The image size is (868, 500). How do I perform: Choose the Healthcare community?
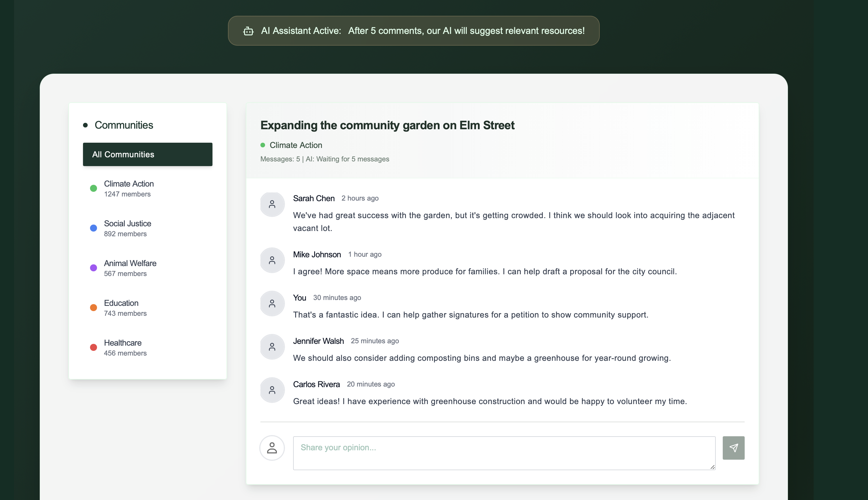(122, 348)
